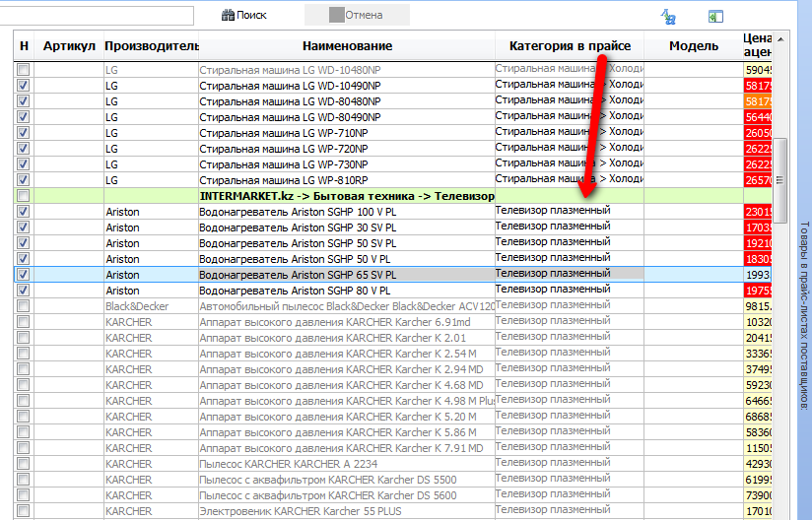Viewport: 812px width, 520px height.
Task: Click the vertical scrollbar thumb
Action: coord(779,180)
